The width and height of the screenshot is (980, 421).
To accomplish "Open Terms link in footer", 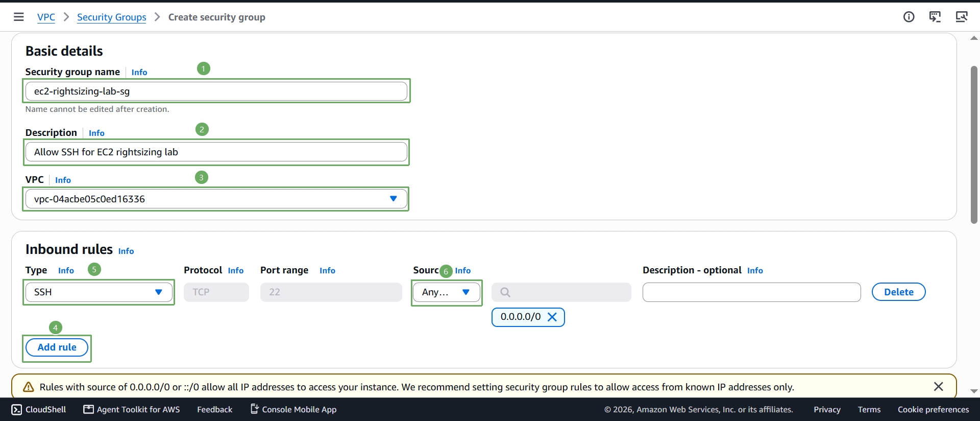I will click(x=869, y=409).
